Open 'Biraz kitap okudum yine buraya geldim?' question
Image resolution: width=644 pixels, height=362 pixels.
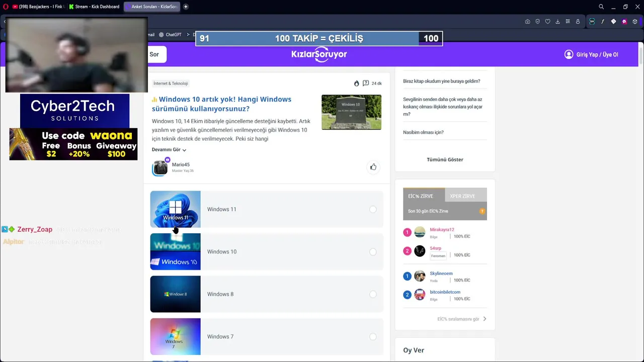(x=442, y=81)
